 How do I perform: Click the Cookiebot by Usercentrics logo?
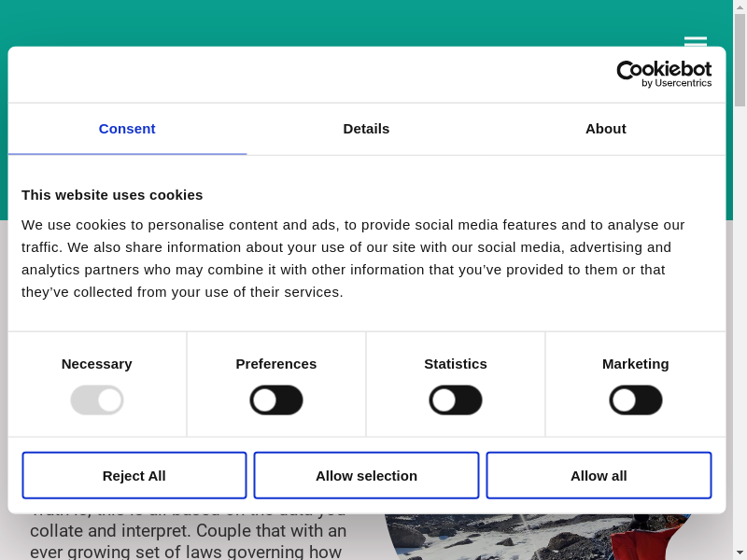664,74
